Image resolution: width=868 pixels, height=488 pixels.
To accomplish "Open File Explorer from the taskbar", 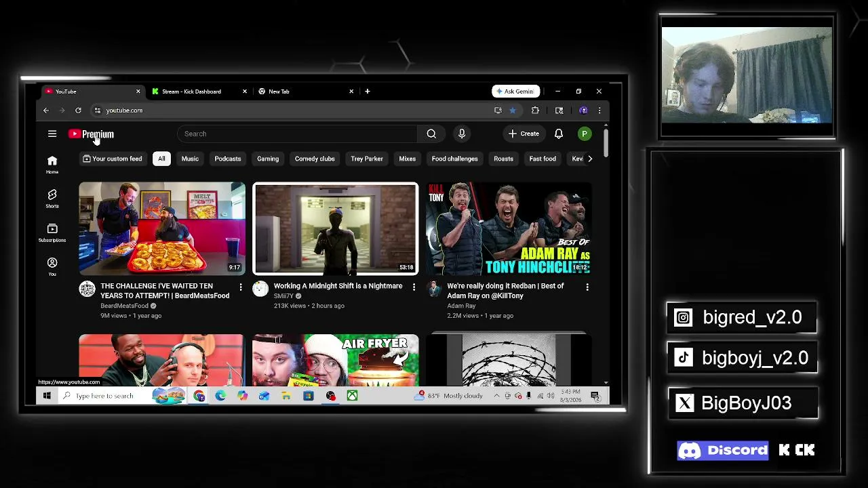I will point(286,396).
